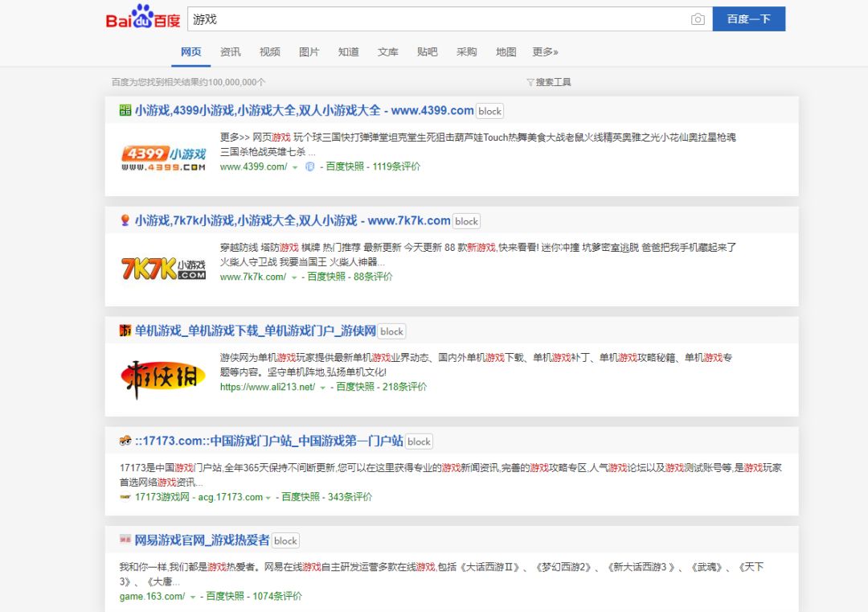Click the favicon beside the 17173 result title
This screenshot has height=612, width=868.
(x=125, y=441)
